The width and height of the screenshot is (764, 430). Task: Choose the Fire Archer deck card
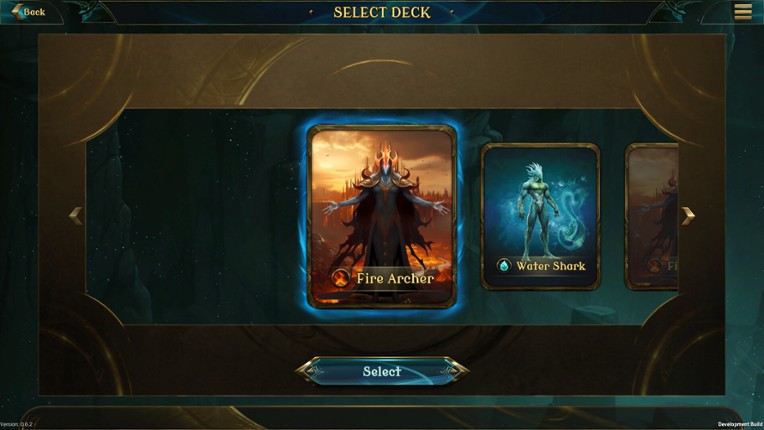[382, 216]
